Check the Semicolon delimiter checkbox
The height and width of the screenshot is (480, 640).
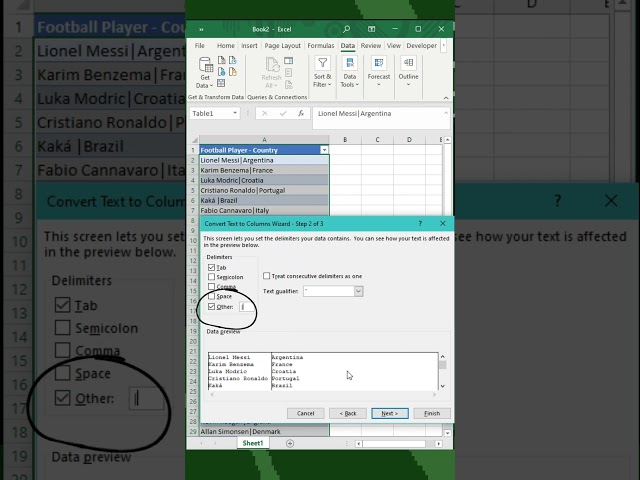tap(211, 277)
